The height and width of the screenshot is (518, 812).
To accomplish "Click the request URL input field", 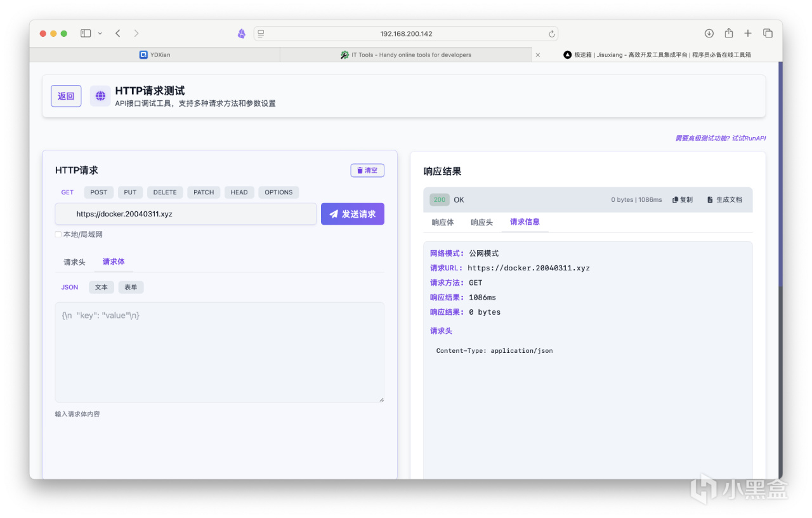I will 186,214.
